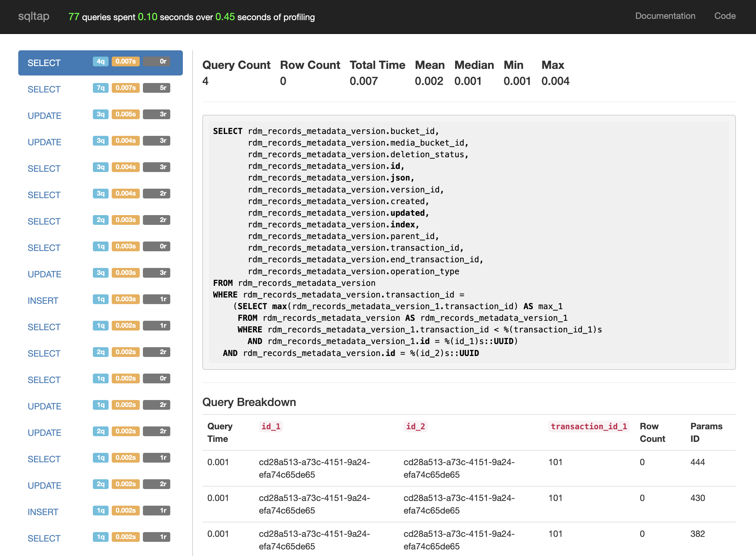Screen dimensions: 756x556
Task: Click the Query Time column header
Action: coord(220,432)
